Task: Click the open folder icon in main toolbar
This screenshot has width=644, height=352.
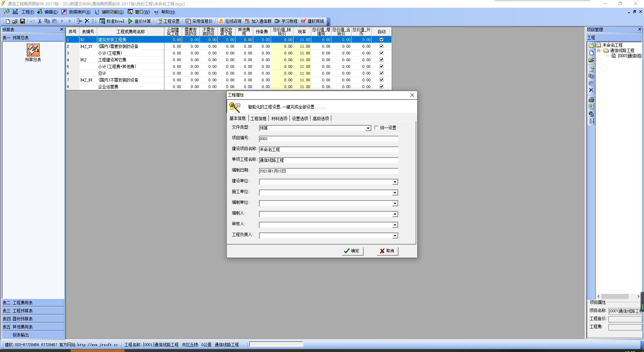Action: [x=15, y=21]
